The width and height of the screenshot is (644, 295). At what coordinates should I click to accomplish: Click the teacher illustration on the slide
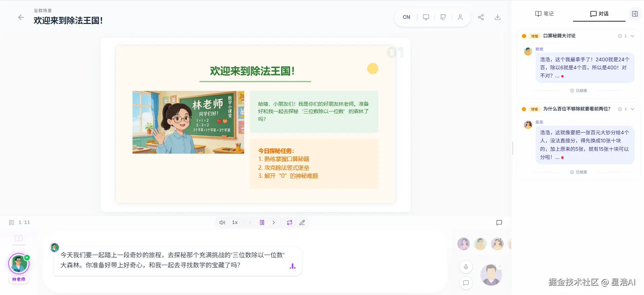(x=188, y=122)
